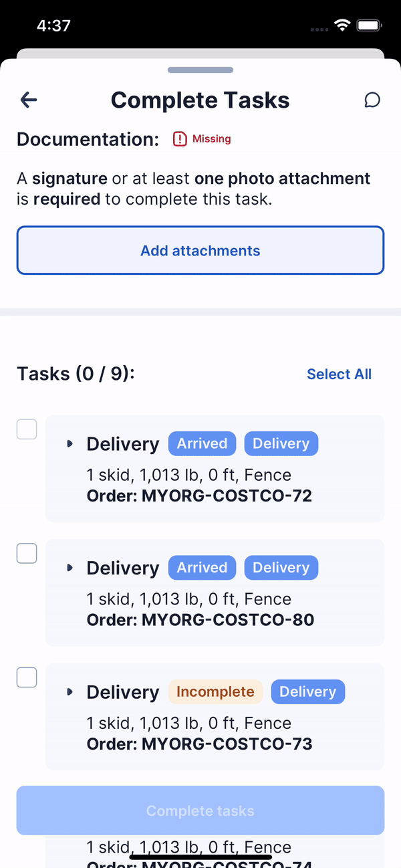Tap the Wi-Fi status icon
The width and height of the screenshot is (401, 868).
tap(343, 25)
